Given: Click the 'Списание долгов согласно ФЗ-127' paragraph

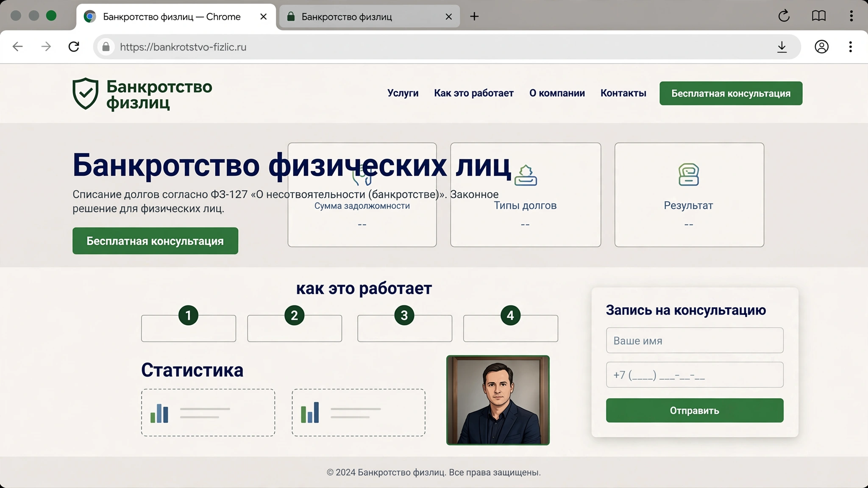Looking at the screenshot, I should point(285,201).
